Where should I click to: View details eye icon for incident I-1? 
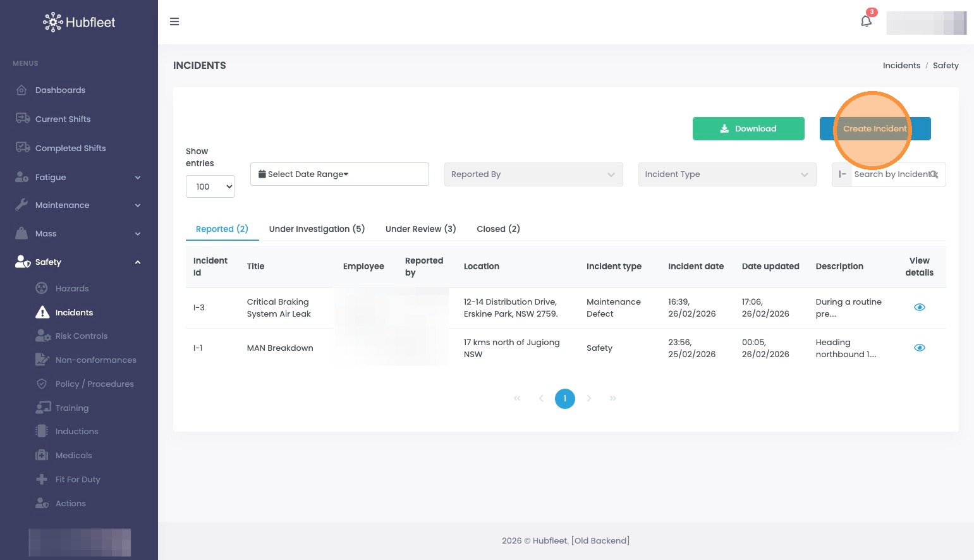click(x=920, y=348)
